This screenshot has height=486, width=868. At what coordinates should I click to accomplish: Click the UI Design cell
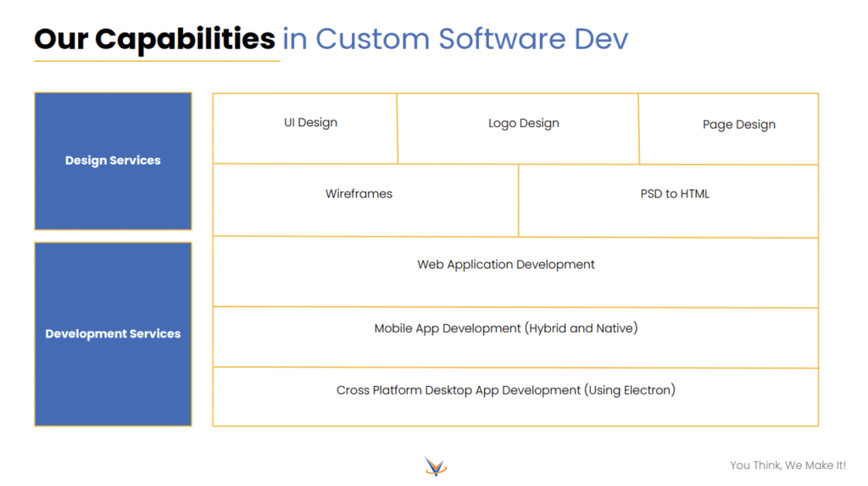pos(310,123)
